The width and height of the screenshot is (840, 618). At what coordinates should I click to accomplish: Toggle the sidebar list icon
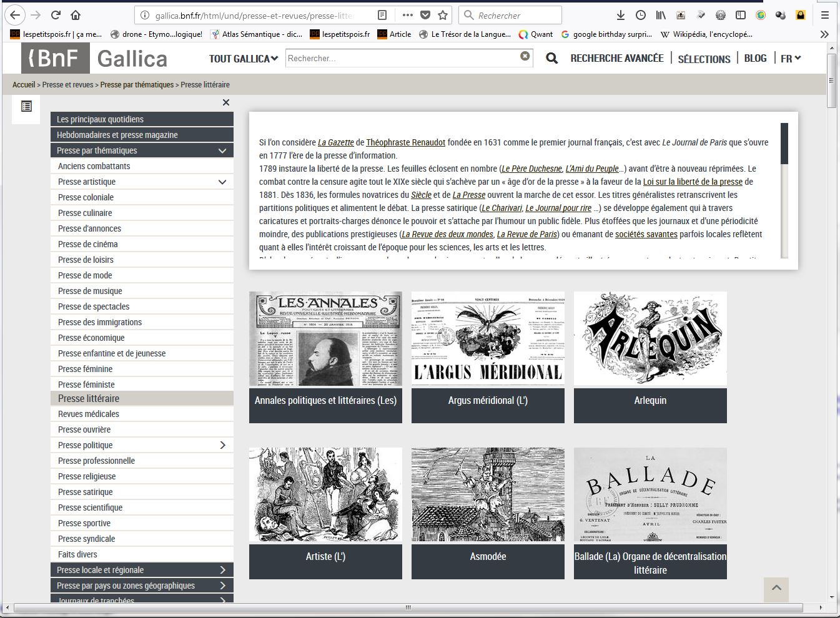click(x=26, y=107)
